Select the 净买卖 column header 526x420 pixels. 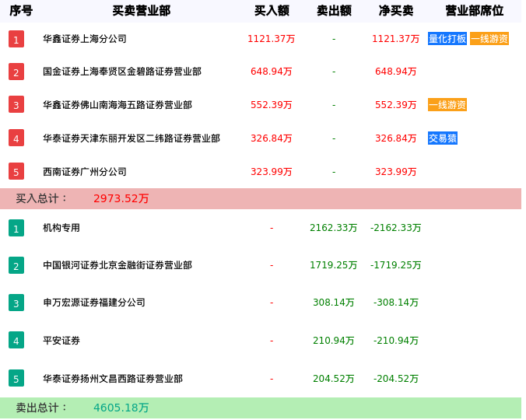tap(396, 11)
